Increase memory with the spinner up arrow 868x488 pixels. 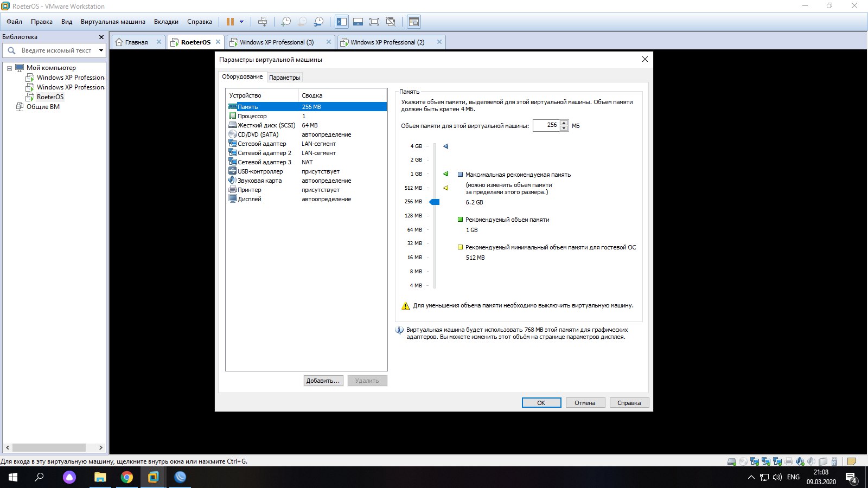pyautogui.click(x=564, y=123)
